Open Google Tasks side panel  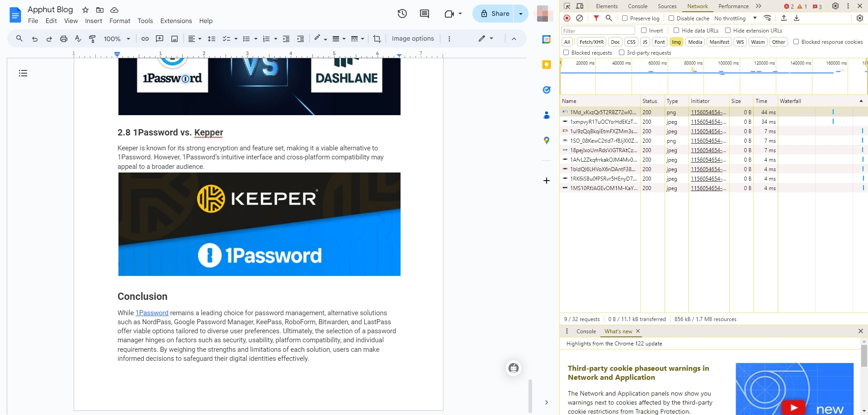click(x=547, y=90)
